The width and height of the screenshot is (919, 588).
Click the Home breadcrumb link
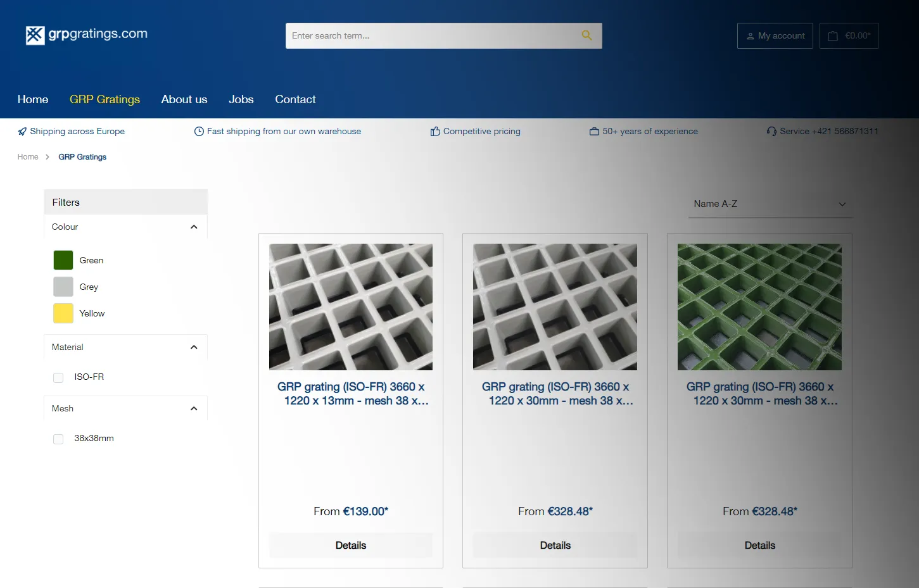pos(28,156)
